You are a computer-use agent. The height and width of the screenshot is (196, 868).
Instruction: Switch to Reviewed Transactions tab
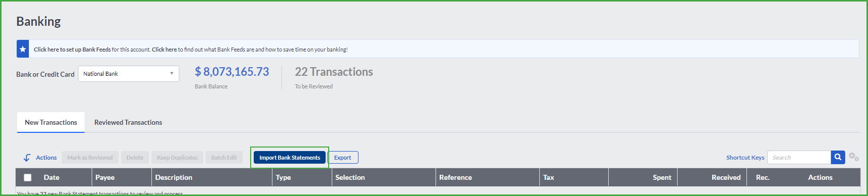click(128, 122)
